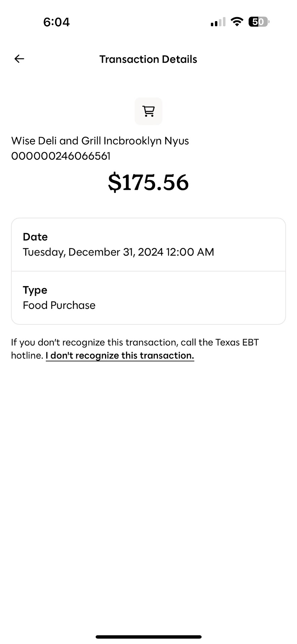Tap the $175.56 transaction amount

148,182
